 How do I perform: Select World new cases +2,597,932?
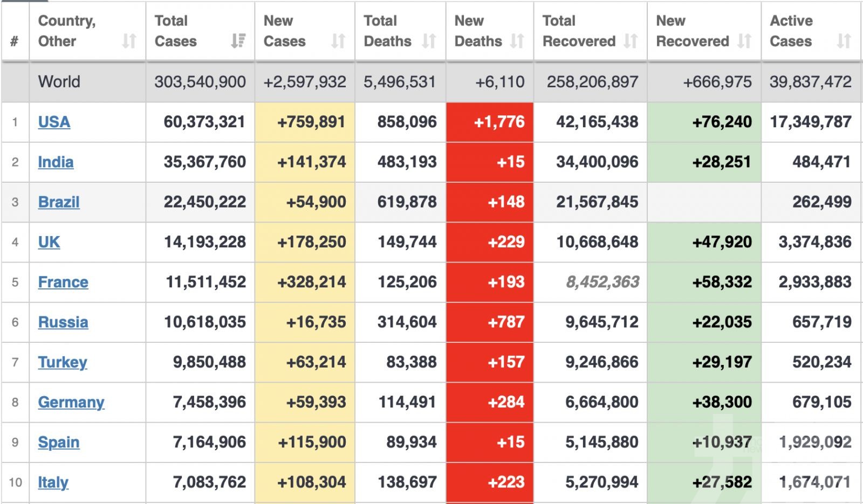click(x=305, y=82)
